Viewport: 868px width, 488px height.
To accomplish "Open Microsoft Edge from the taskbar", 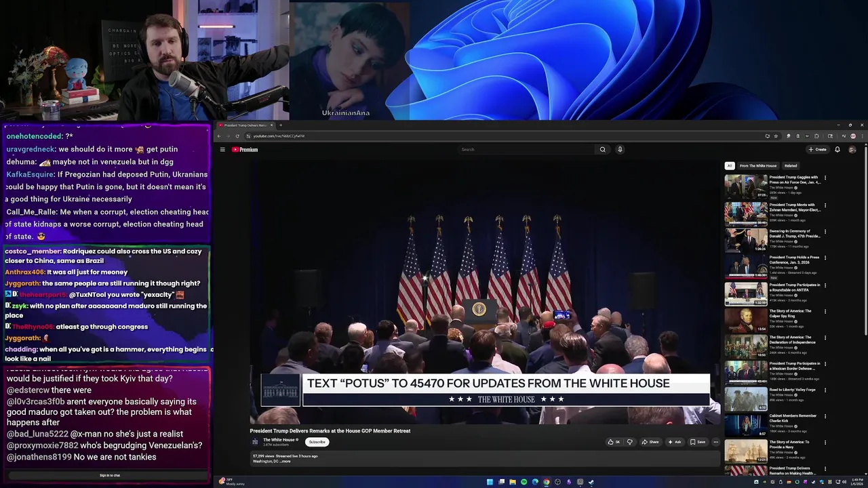I will coord(535,482).
